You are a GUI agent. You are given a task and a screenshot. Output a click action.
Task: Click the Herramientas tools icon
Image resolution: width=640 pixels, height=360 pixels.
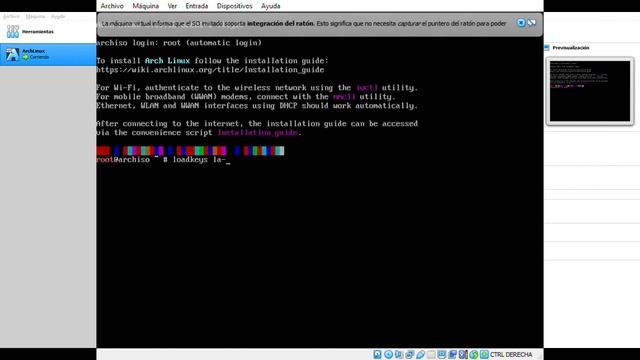click(13, 31)
